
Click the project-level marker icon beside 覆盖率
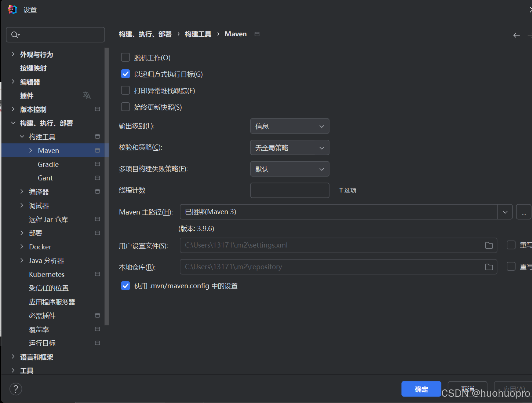point(97,329)
